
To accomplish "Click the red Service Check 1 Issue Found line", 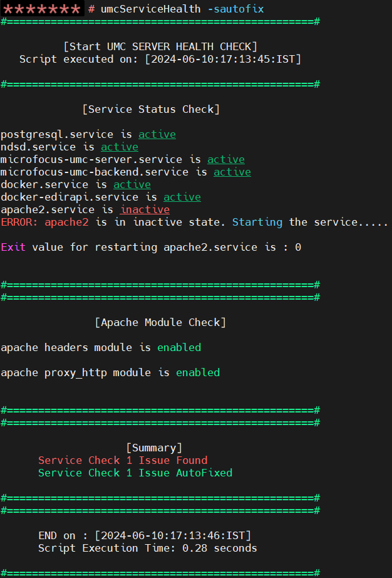I will pos(123,460).
